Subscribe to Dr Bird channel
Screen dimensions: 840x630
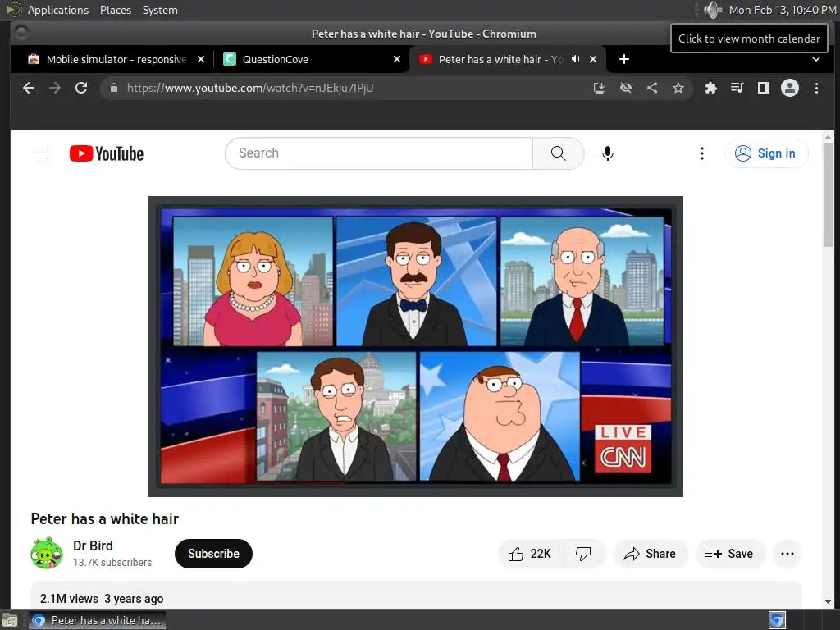click(x=213, y=554)
